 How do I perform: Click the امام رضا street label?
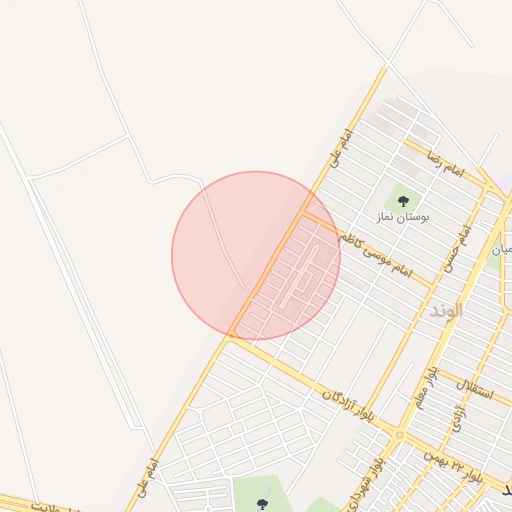pyautogui.click(x=446, y=164)
